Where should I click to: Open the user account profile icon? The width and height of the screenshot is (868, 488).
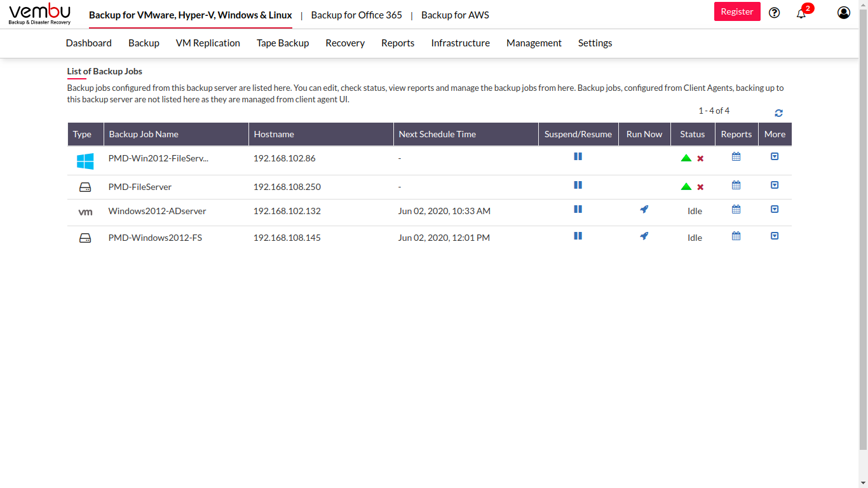coord(844,12)
